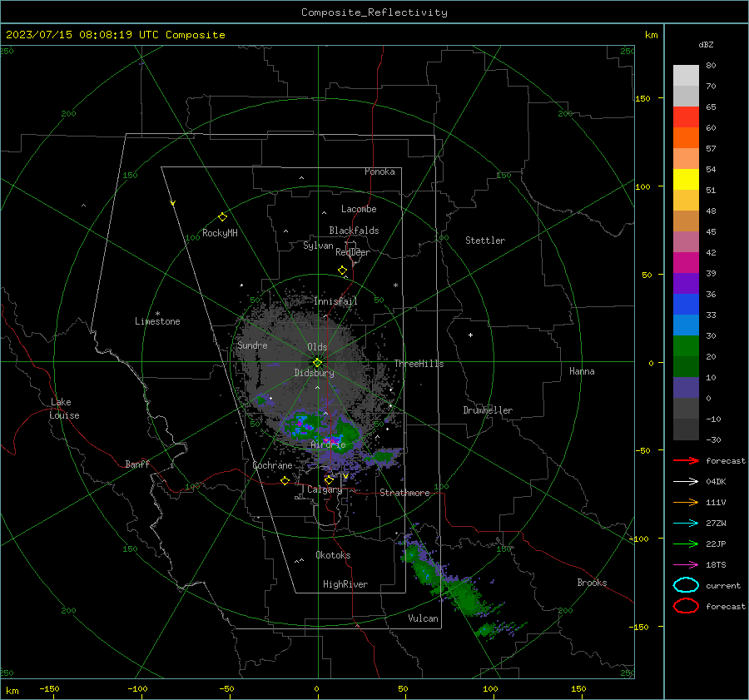Click the green 22JP arrow legend icon
The image size is (749, 700).
tap(686, 544)
